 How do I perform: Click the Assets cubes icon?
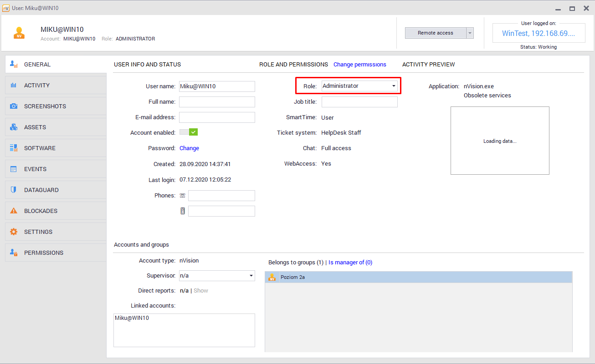[x=14, y=127]
